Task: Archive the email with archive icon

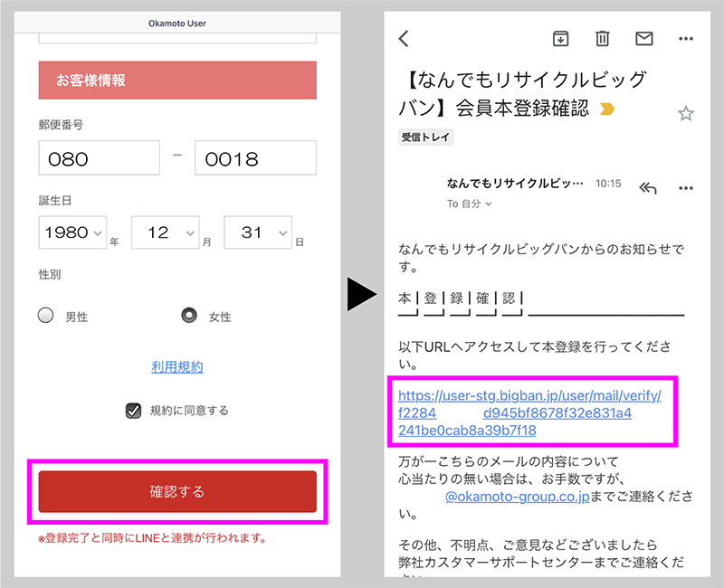Action: pyautogui.click(x=561, y=38)
